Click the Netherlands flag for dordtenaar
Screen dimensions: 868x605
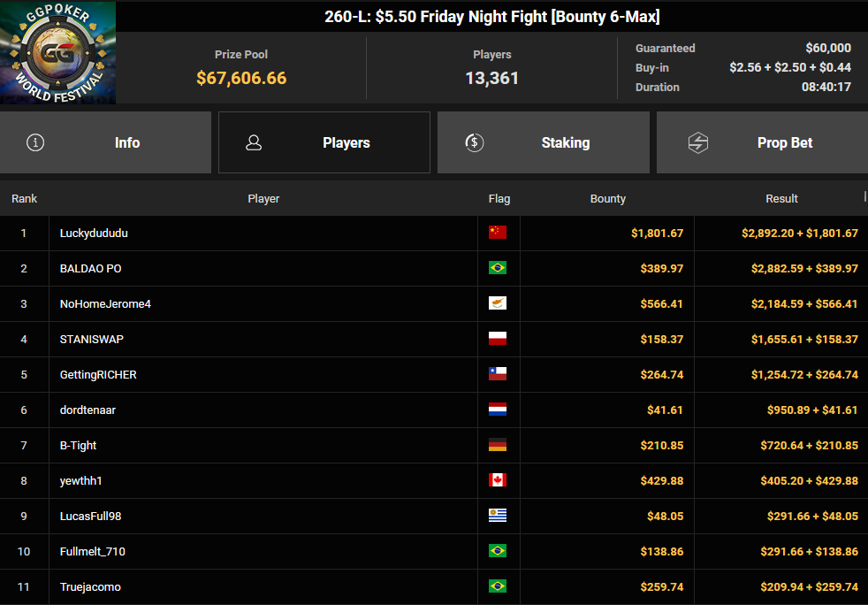click(x=498, y=410)
